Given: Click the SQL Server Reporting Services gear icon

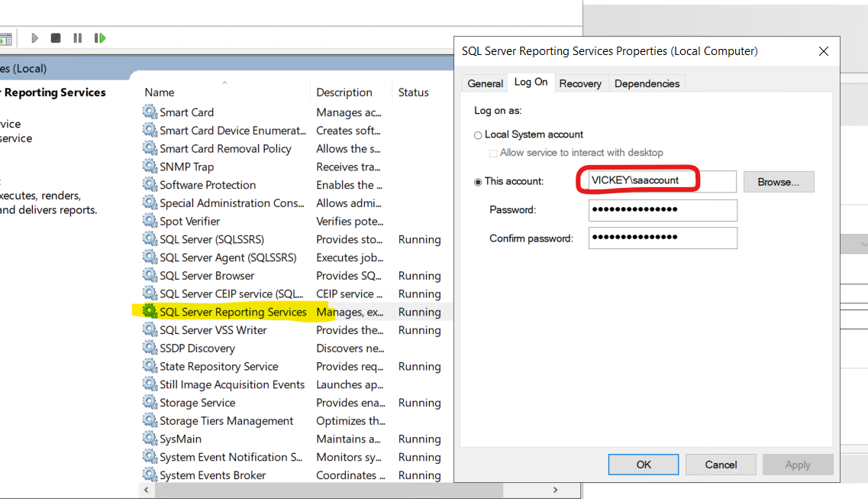Looking at the screenshot, I should [x=148, y=312].
